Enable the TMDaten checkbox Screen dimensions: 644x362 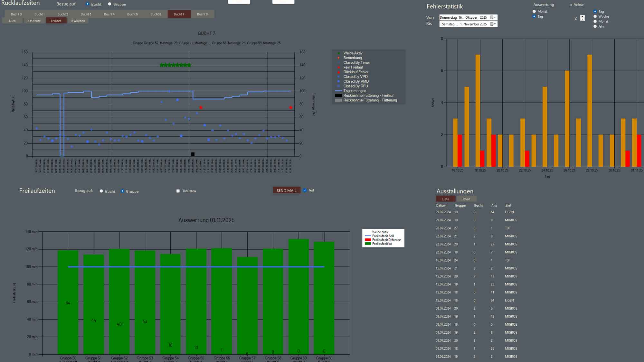click(178, 191)
